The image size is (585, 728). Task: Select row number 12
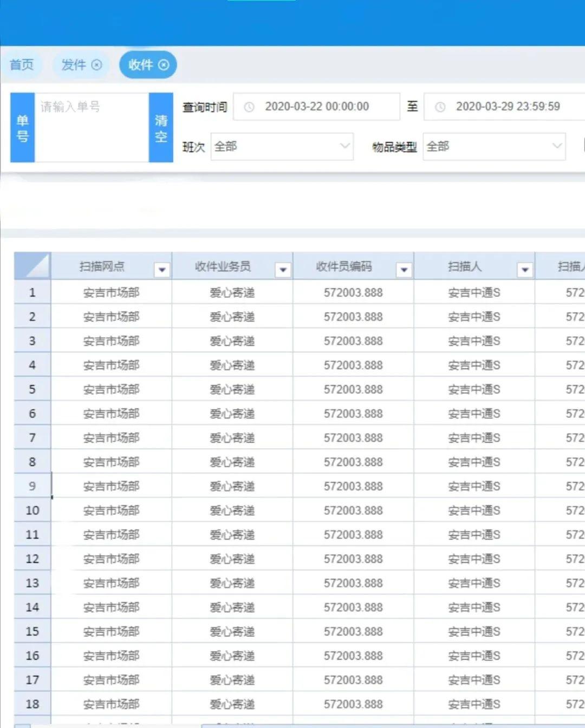point(32,559)
